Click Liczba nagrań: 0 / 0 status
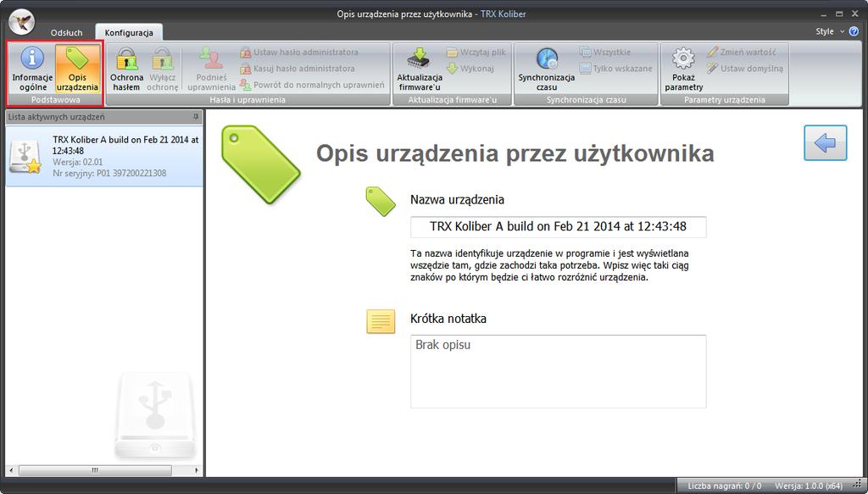868x494 pixels. tap(725, 486)
